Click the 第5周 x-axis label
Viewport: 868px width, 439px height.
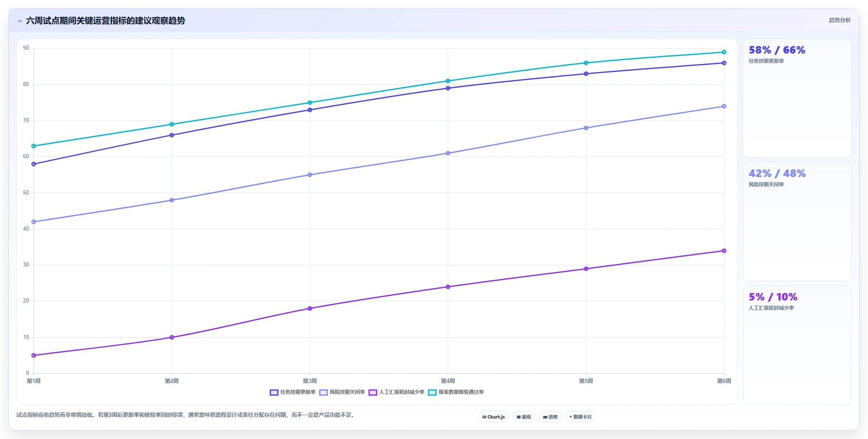[586, 381]
